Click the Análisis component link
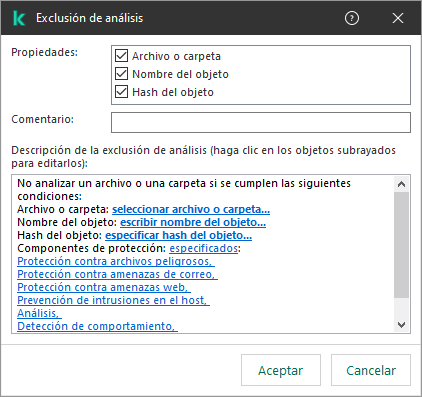This screenshot has height=397, width=422. pyautogui.click(x=39, y=313)
